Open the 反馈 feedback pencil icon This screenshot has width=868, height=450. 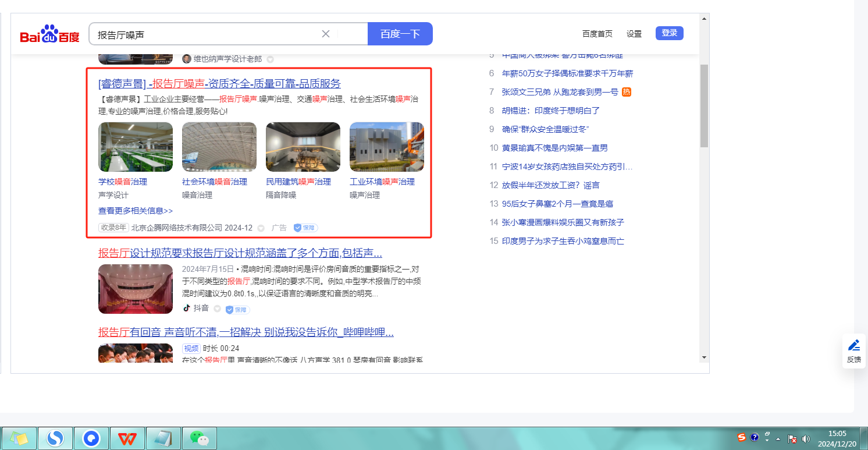click(x=853, y=345)
